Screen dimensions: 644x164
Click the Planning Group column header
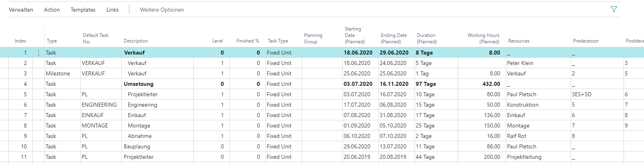(313, 38)
